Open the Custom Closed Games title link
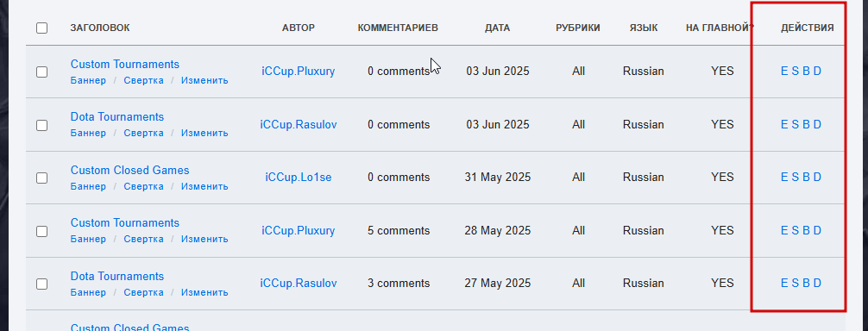The width and height of the screenshot is (868, 331). click(129, 170)
